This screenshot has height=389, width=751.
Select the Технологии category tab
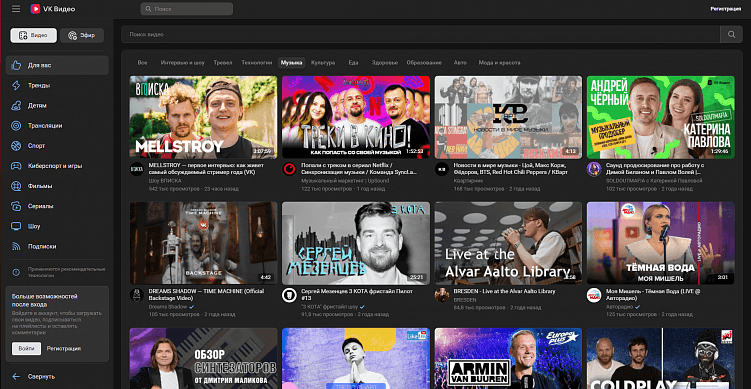(257, 63)
